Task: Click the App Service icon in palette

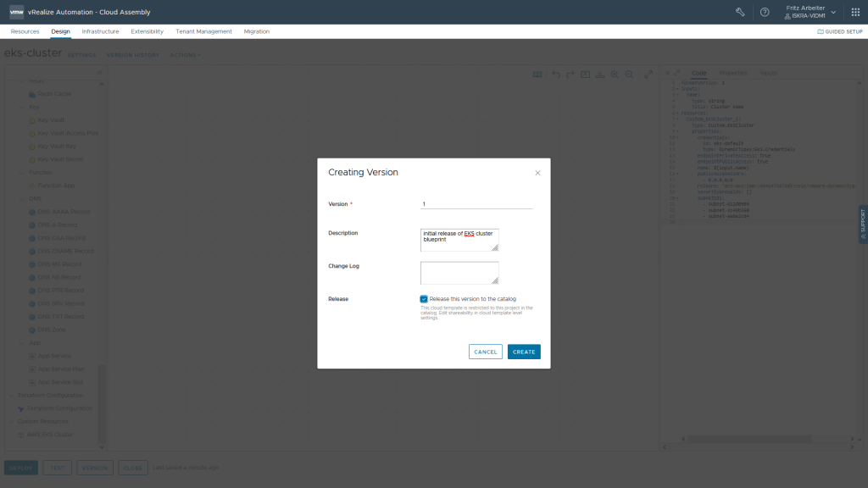Action: click(x=32, y=357)
